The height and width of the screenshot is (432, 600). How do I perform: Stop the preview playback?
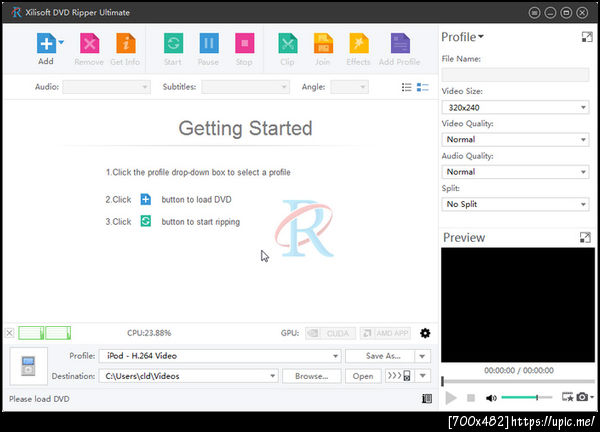pyautogui.click(x=471, y=398)
